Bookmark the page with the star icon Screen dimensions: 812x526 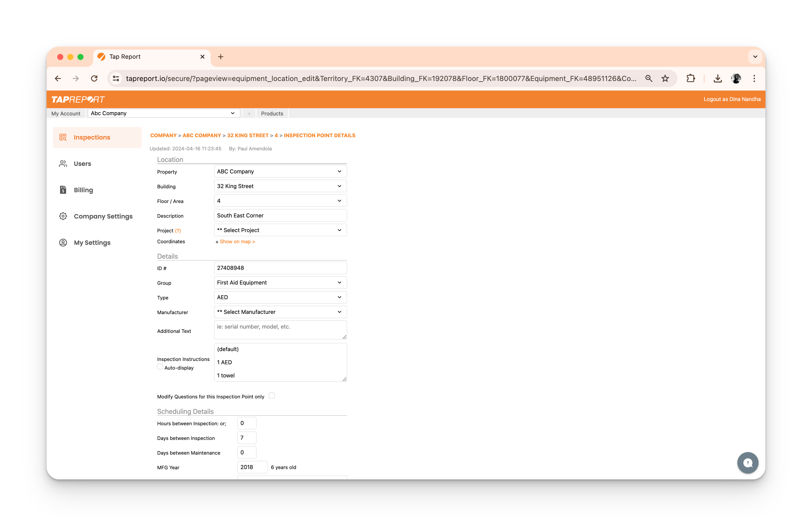coord(665,78)
